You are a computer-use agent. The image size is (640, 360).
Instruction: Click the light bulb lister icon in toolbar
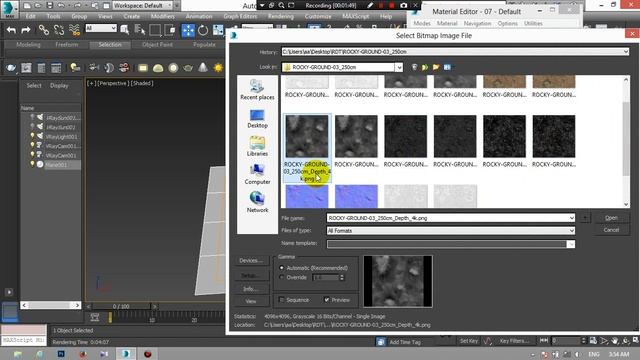[75, 68]
